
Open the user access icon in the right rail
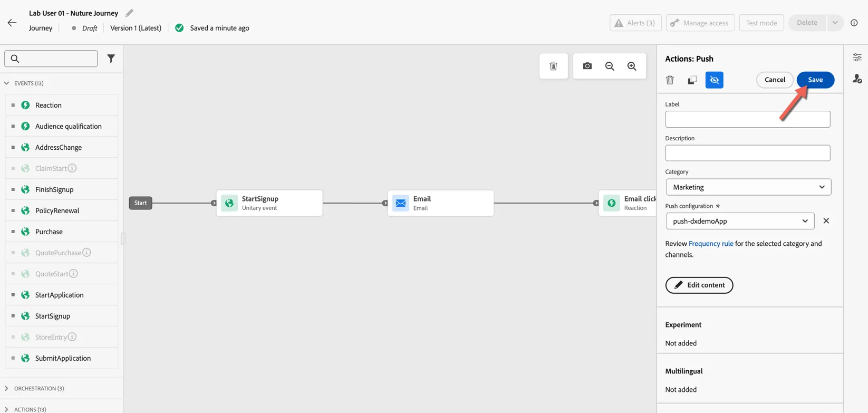pos(857,79)
